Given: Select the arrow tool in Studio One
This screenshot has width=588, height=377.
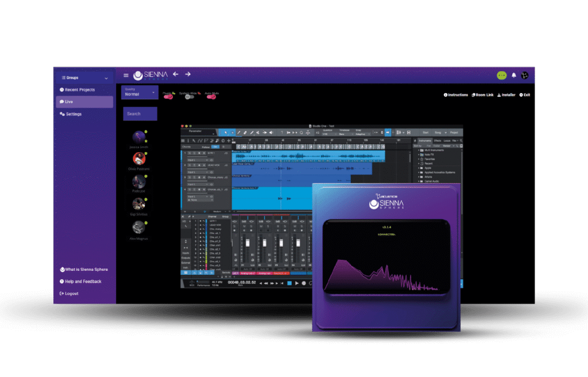Looking at the screenshot, I should (225, 133).
